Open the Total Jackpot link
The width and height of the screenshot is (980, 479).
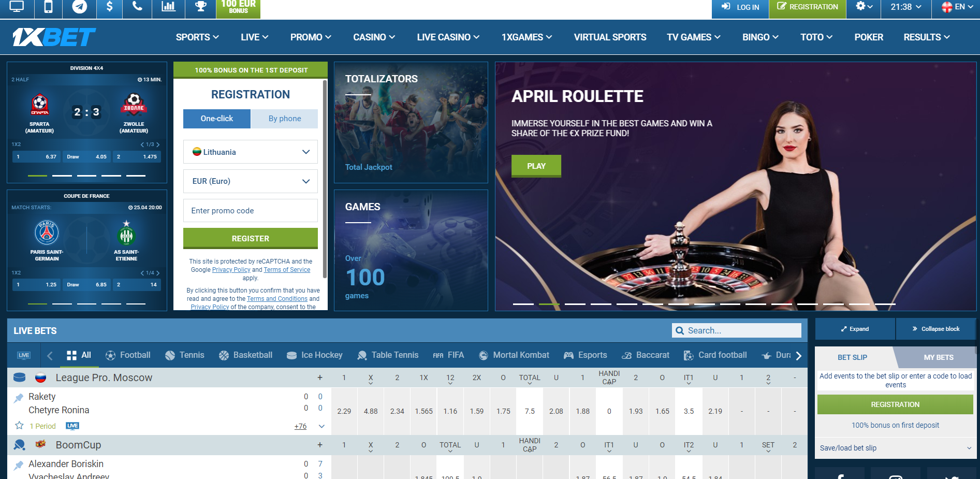(369, 167)
